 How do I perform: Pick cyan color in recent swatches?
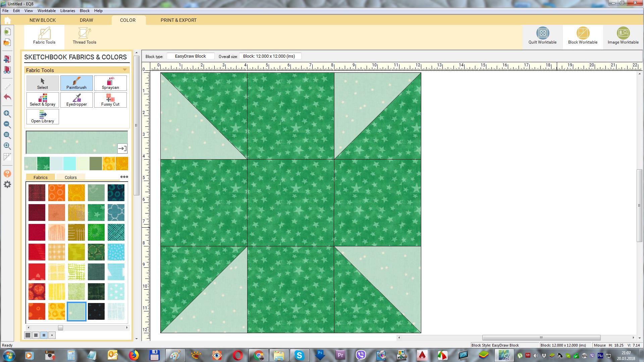tap(69, 164)
